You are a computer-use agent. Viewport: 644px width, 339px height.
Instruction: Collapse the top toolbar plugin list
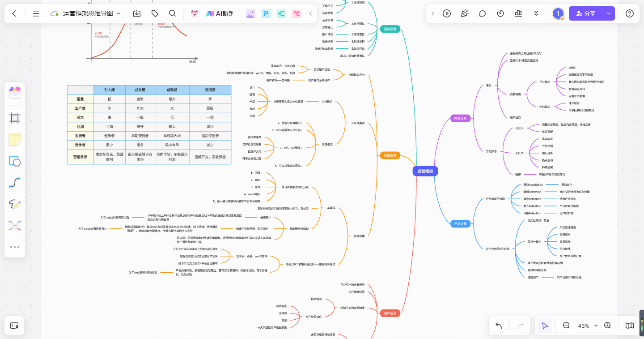[311, 13]
